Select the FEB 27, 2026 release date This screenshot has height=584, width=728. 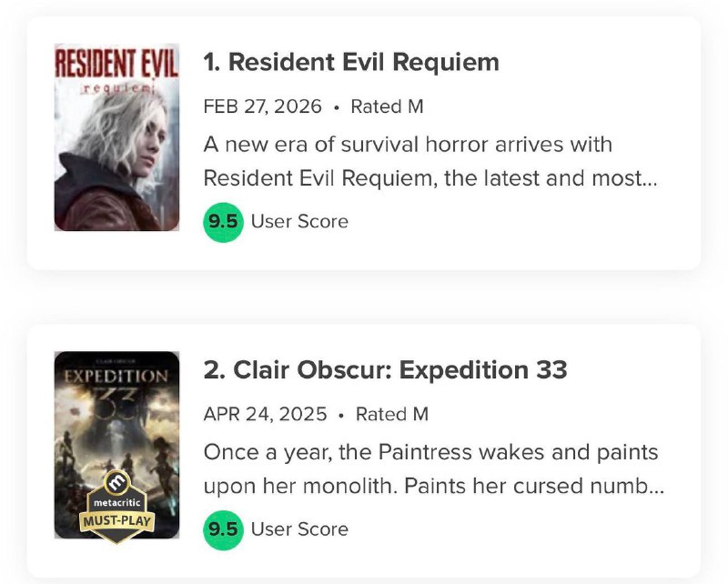tap(262, 106)
